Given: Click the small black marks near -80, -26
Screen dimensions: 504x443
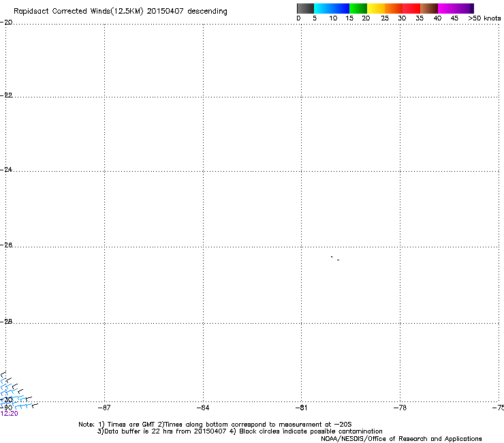Looking at the screenshot, I should pyautogui.click(x=335, y=258).
